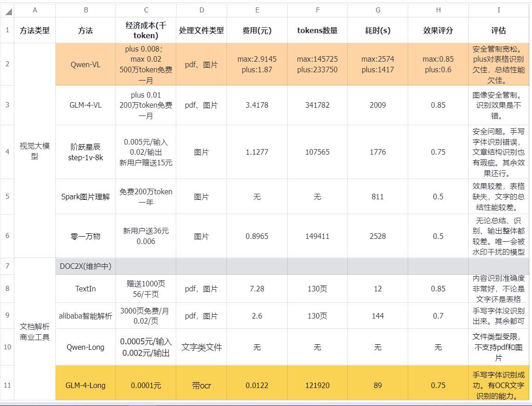
Task: Select the Qwen-Long cell
Action: point(86,347)
